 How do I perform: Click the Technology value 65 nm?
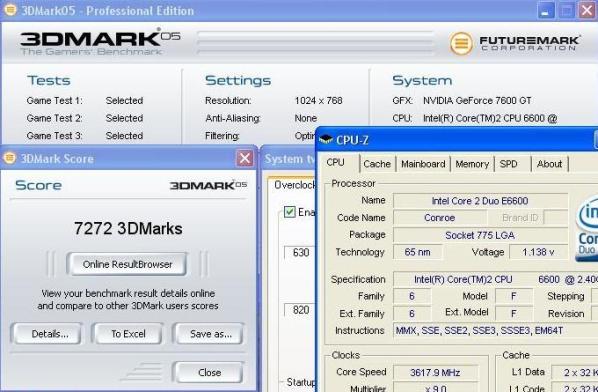tap(418, 252)
